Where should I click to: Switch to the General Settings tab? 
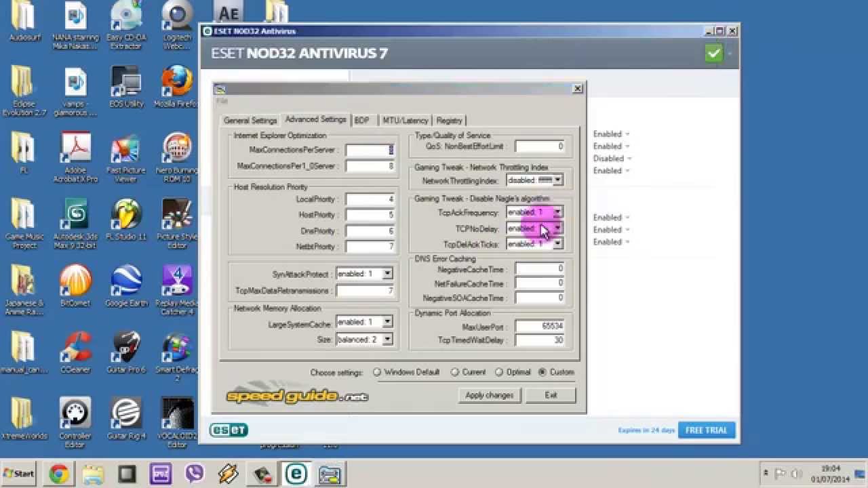[250, 121]
